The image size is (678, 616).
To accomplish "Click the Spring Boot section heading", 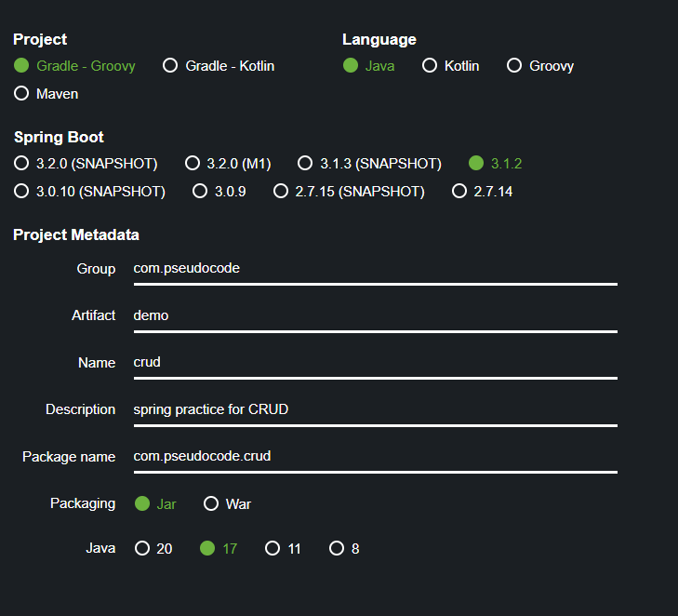I will [x=59, y=137].
